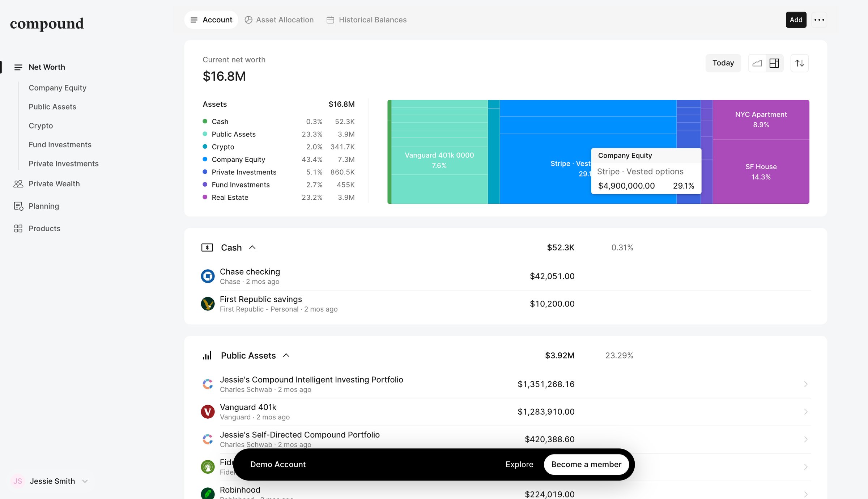Image resolution: width=868 pixels, height=499 pixels.
Task: Select the Accounts tab
Action: click(211, 20)
